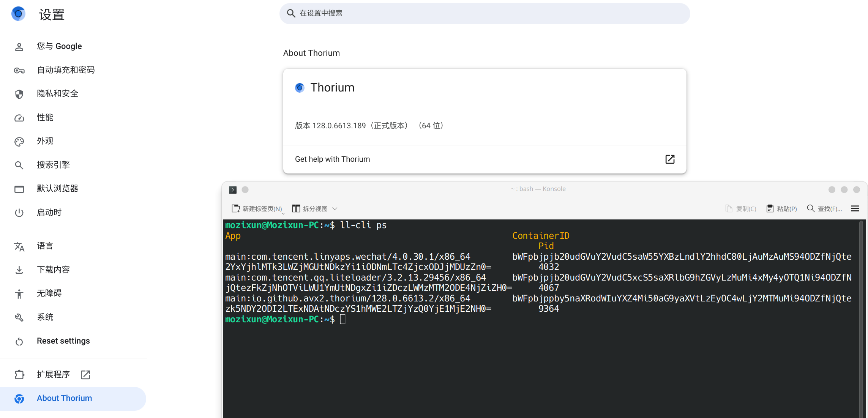Image resolution: width=868 pixels, height=418 pixels.
Task: Open the 扩展程序 extensions link
Action: tap(53, 375)
